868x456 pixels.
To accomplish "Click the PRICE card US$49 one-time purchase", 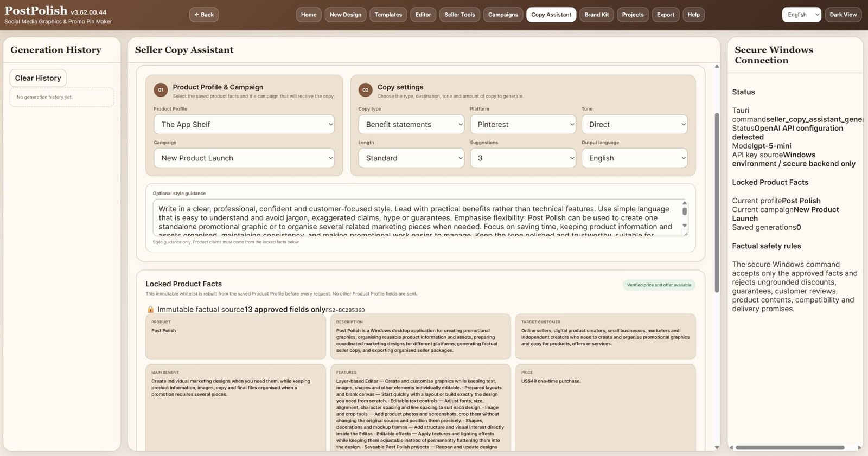I will point(605,408).
